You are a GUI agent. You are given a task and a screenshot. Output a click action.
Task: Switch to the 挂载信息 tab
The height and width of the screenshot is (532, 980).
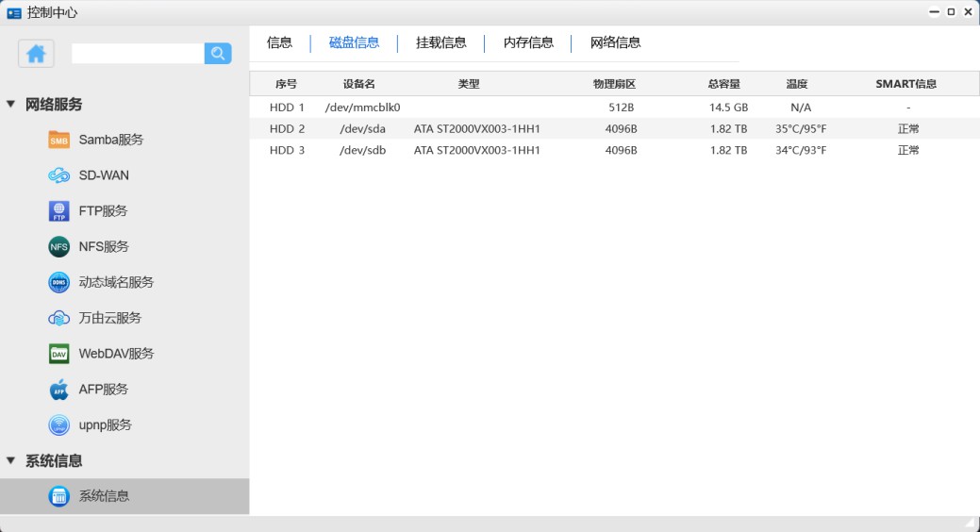[x=440, y=42]
